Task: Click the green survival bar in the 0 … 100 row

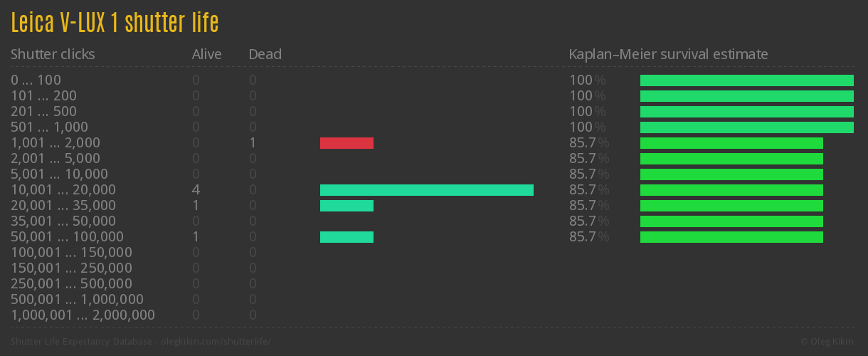Action: point(746,80)
